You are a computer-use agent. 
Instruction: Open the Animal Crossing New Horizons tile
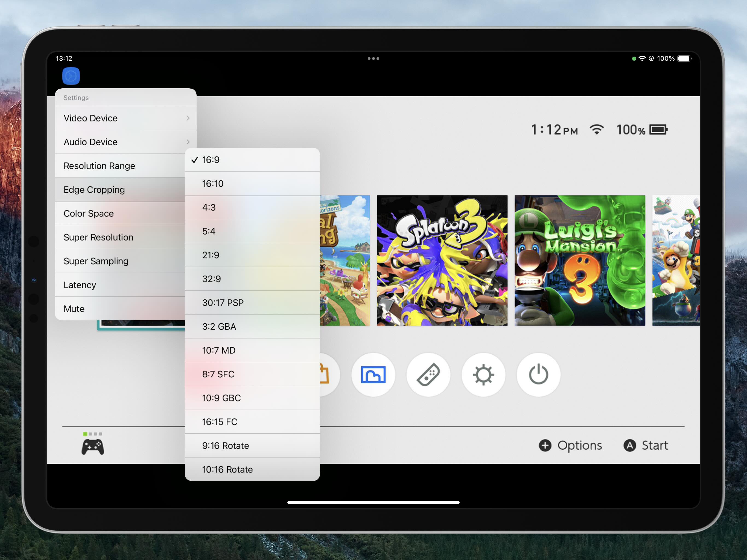[x=345, y=260]
